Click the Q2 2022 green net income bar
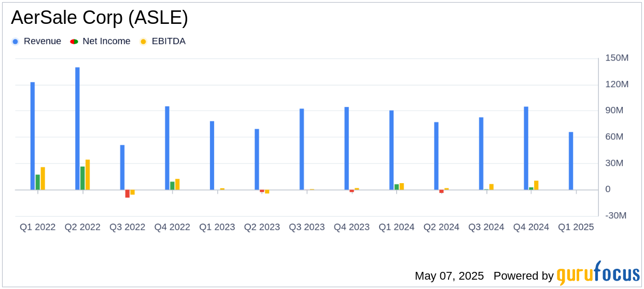The width and height of the screenshot is (644, 289). click(x=82, y=178)
